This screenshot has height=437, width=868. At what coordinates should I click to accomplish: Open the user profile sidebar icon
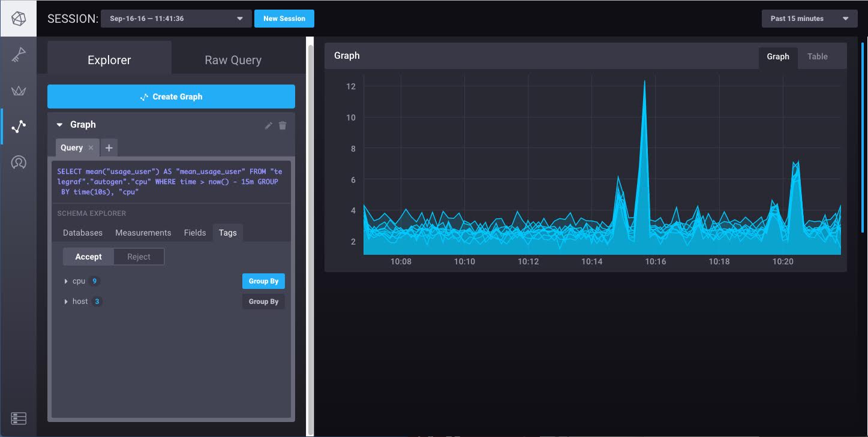[18, 162]
